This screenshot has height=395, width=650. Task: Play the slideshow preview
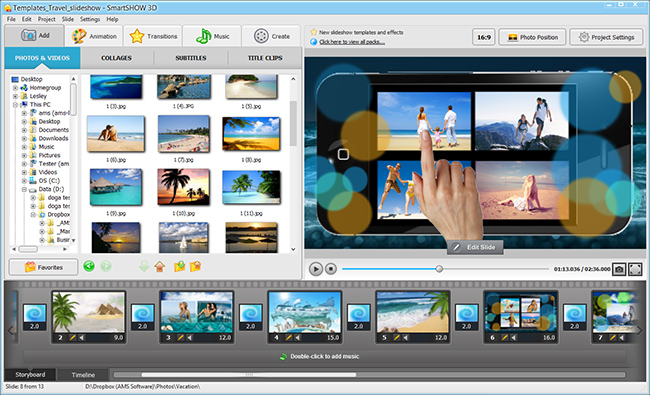click(x=315, y=269)
